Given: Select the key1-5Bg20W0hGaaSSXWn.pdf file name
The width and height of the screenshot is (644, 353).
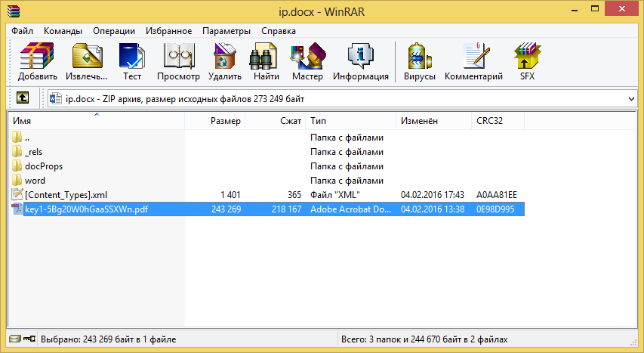Looking at the screenshot, I should 86,209.
